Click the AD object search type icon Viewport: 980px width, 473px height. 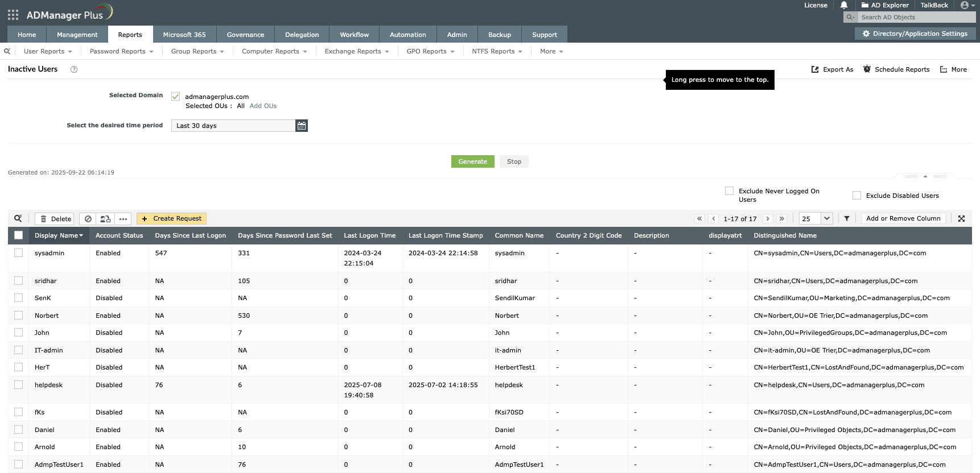click(x=850, y=17)
